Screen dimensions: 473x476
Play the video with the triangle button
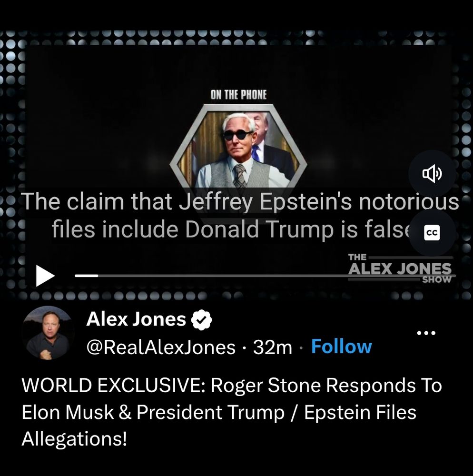[45, 276]
